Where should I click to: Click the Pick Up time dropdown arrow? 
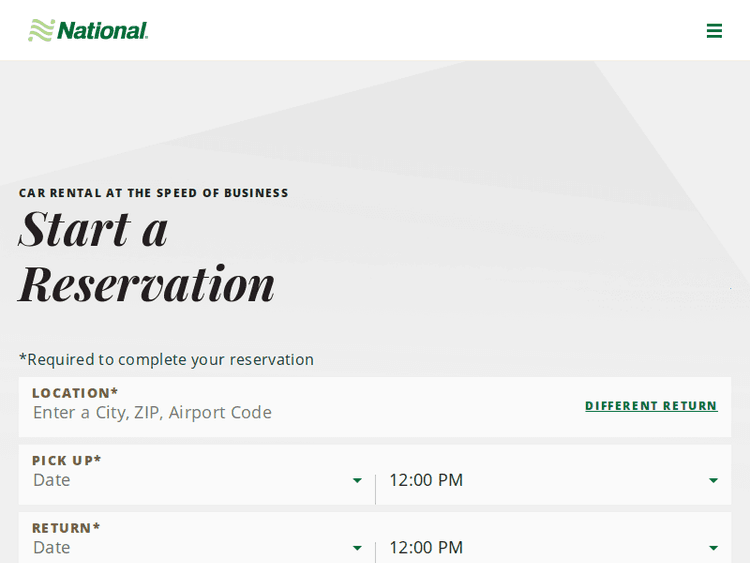(713, 481)
